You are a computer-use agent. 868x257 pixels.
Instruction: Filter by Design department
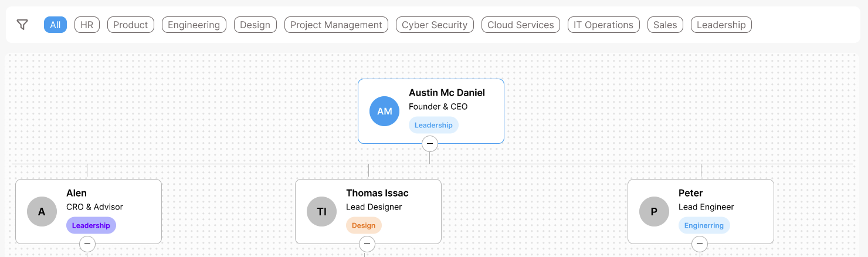255,25
